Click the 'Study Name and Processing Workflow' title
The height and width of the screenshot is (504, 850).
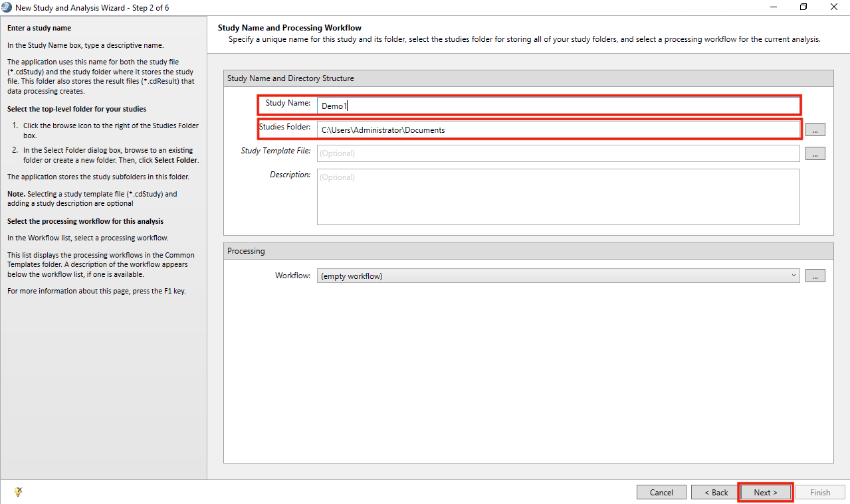tap(290, 28)
